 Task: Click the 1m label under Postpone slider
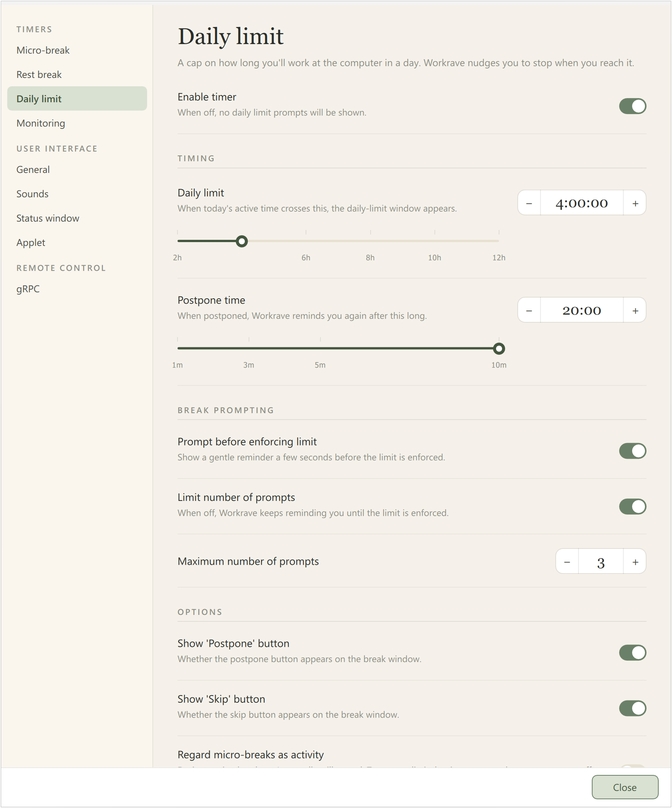click(178, 365)
